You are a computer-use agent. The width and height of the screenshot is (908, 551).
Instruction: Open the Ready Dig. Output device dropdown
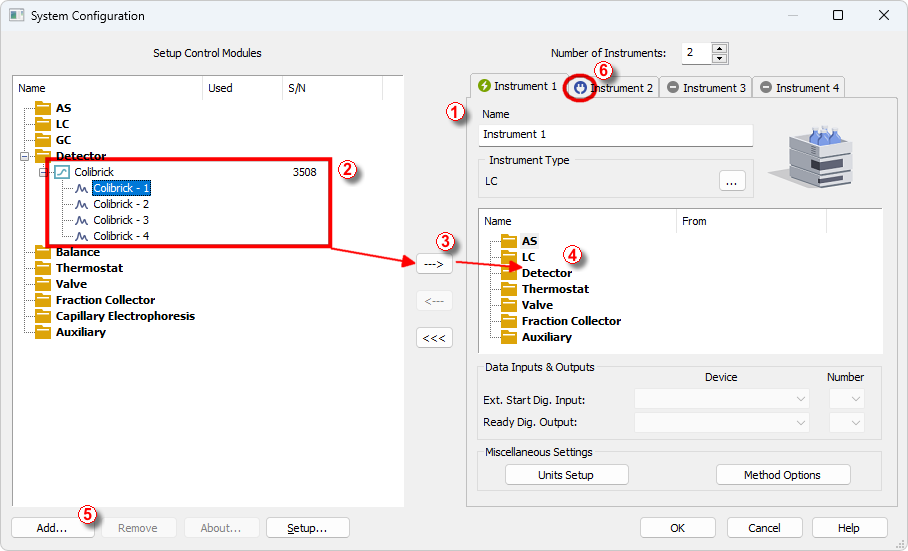pyautogui.click(x=721, y=423)
